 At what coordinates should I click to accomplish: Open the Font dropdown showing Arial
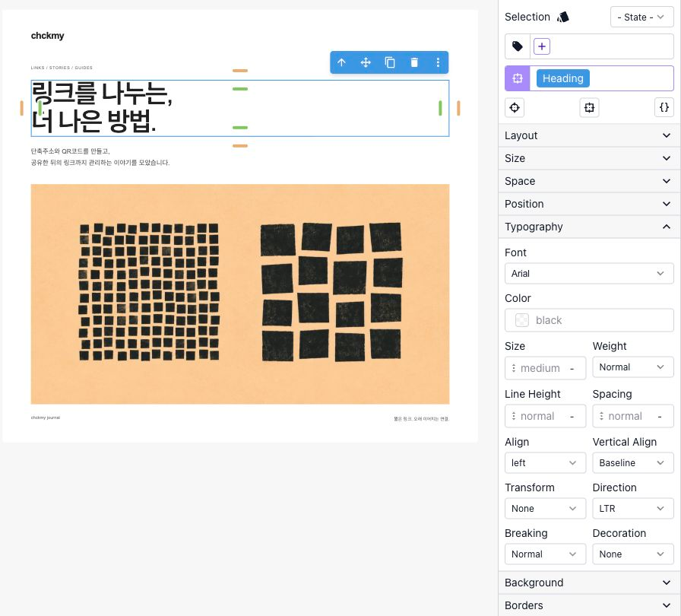(589, 273)
